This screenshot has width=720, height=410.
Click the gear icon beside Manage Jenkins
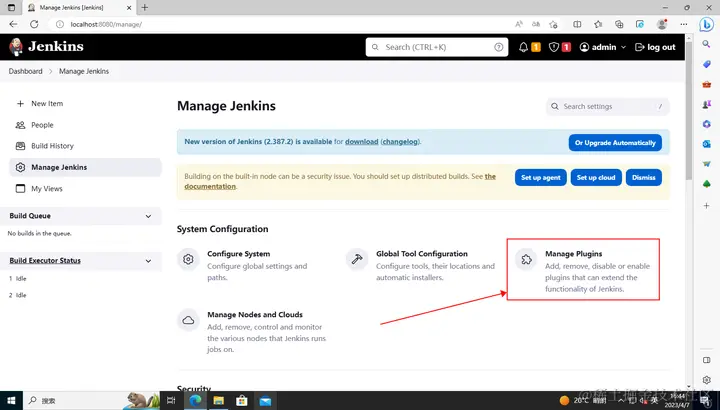[x=20, y=167]
